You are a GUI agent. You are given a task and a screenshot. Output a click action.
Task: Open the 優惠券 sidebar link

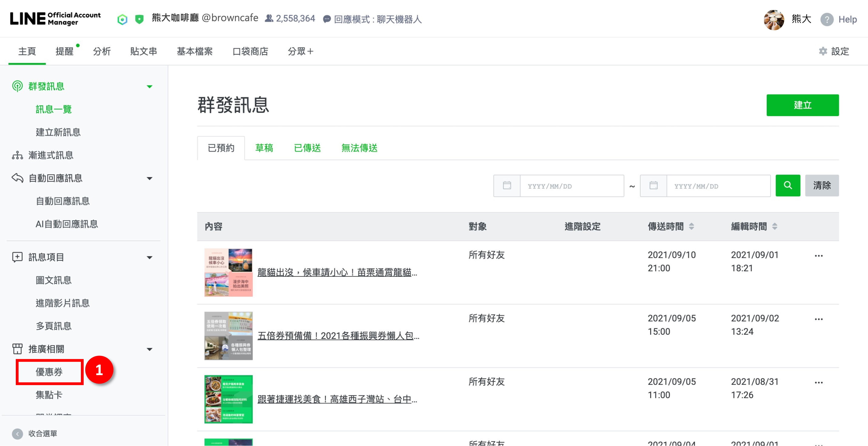pyautogui.click(x=49, y=372)
